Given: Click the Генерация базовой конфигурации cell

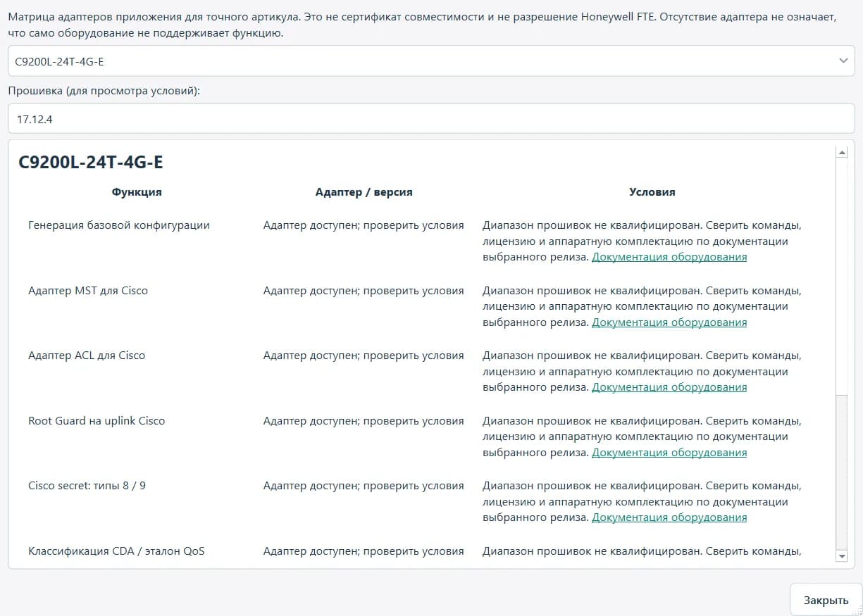Looking at the screenshot, I should click(x=119, y=225).
